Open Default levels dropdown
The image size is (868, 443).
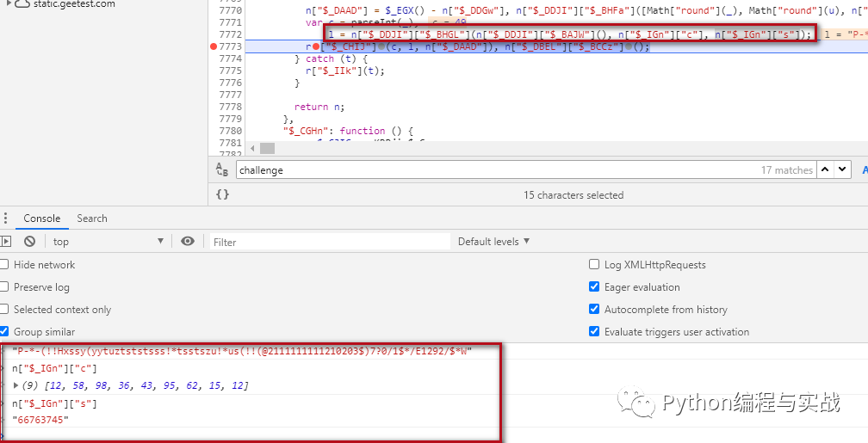493,242
